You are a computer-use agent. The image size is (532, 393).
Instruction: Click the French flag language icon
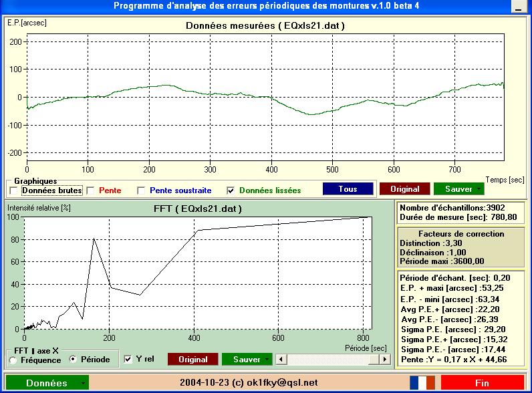point(422,383)
